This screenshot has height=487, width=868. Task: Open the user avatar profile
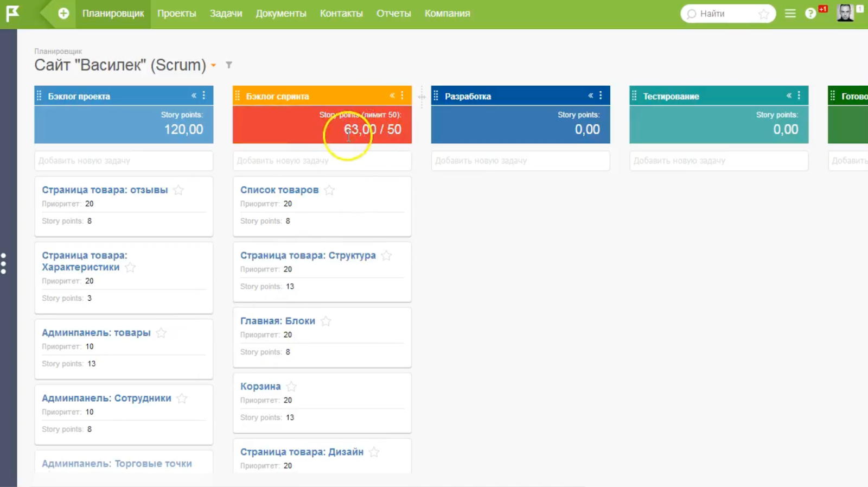point(845,13)
